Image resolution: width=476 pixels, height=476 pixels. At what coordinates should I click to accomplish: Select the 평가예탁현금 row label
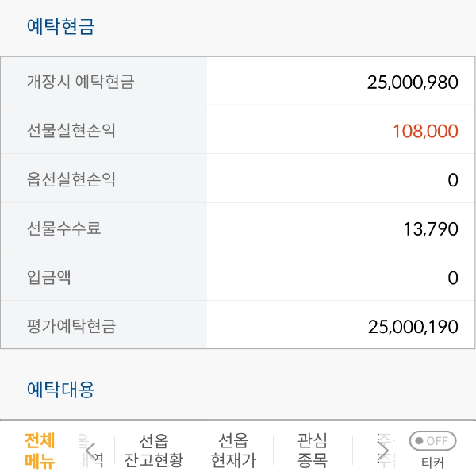[x=71, y=326]
